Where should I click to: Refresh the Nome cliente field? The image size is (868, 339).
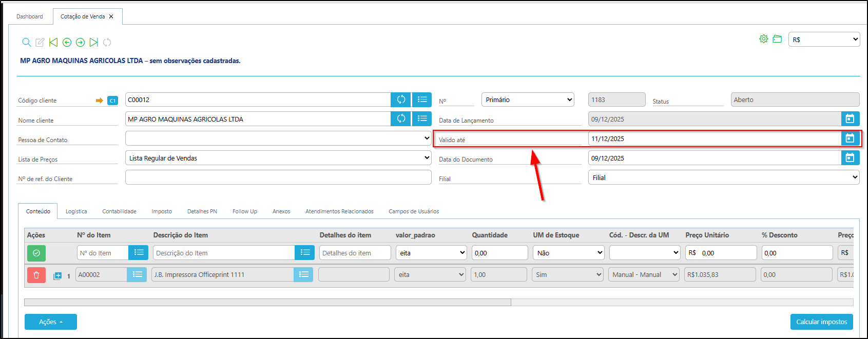point(401,119)
